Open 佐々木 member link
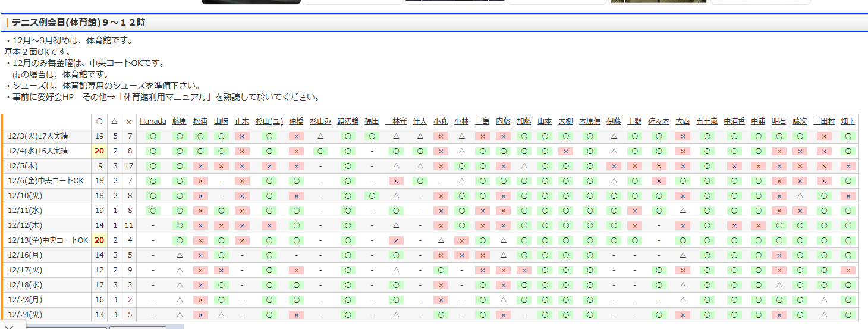 tap(658, 121)
